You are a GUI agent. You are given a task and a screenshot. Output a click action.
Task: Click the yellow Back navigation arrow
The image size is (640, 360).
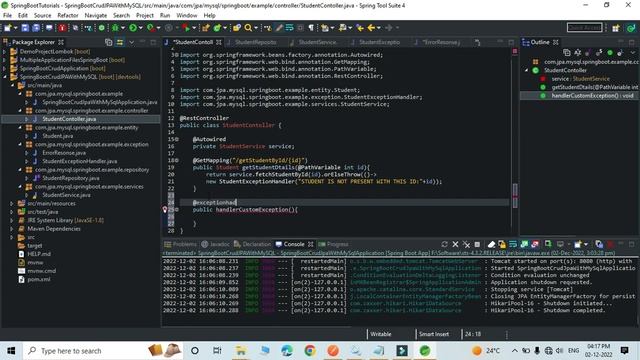pos(371,28)
